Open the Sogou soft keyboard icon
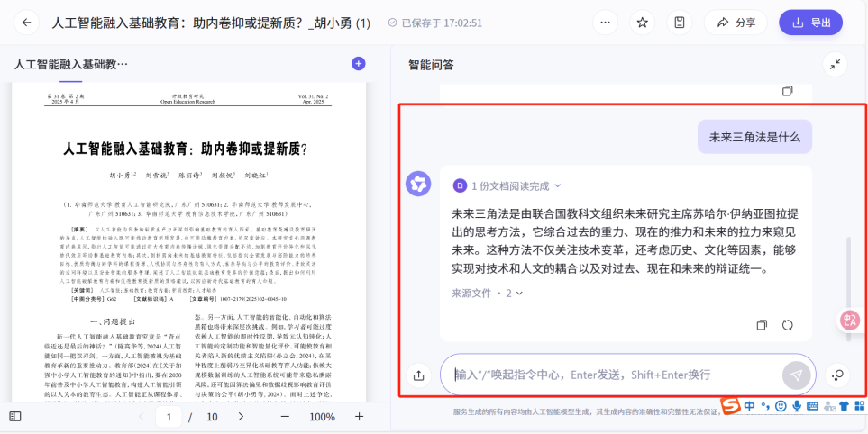Screen dimensions: 868x434 pos(813,406)
